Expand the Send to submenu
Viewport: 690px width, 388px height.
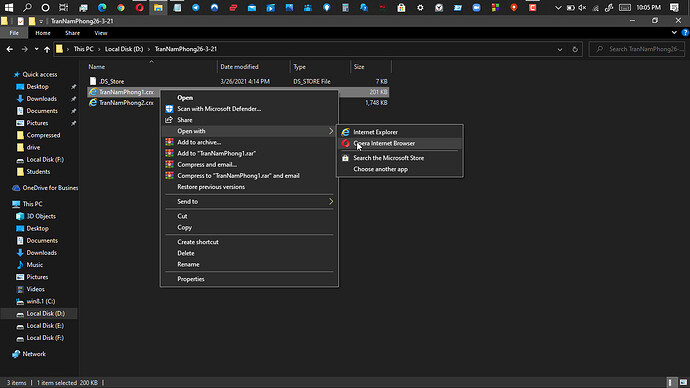(x=249, y=201)
